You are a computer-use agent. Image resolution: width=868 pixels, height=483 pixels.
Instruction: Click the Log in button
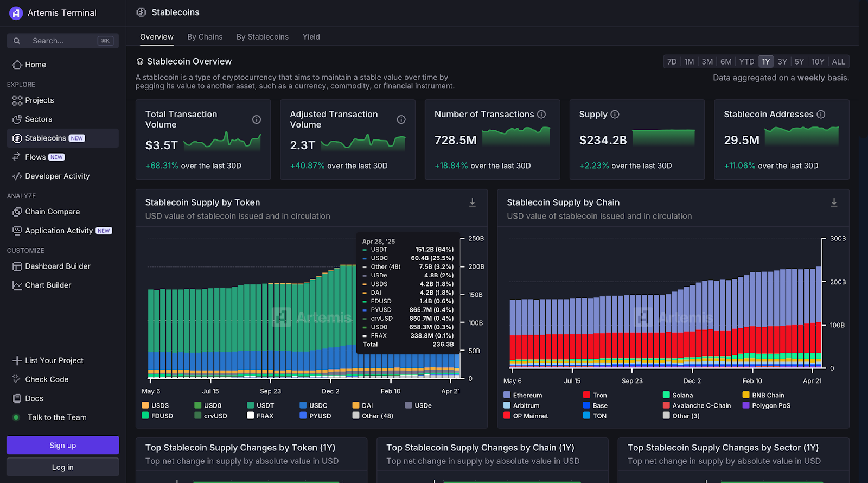tap(63, 467)
